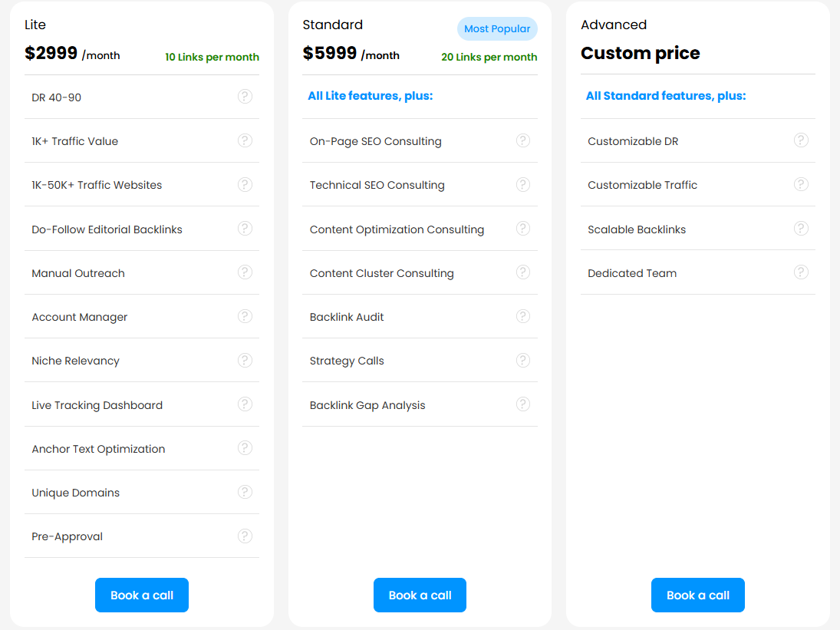Book a call for the Lite plan
840x630 pixels.
(141, 595)
